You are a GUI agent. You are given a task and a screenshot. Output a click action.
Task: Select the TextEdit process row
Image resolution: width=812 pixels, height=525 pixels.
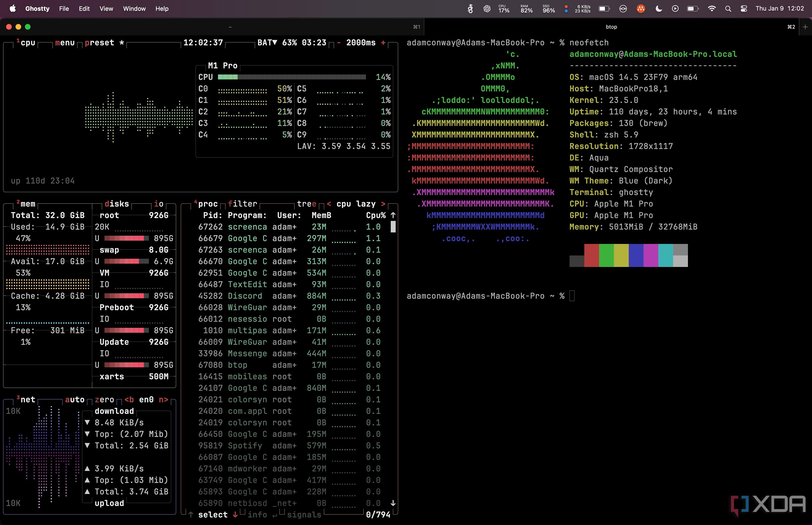point(289,284)
